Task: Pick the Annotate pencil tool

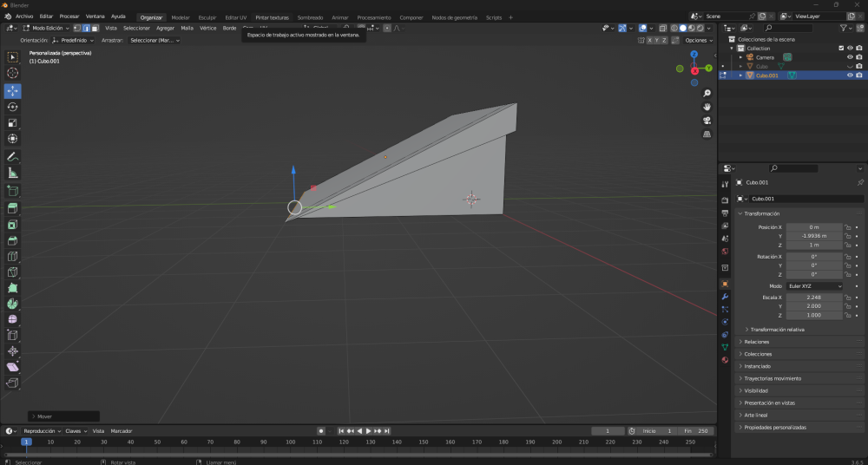Action: click(13, 157)
